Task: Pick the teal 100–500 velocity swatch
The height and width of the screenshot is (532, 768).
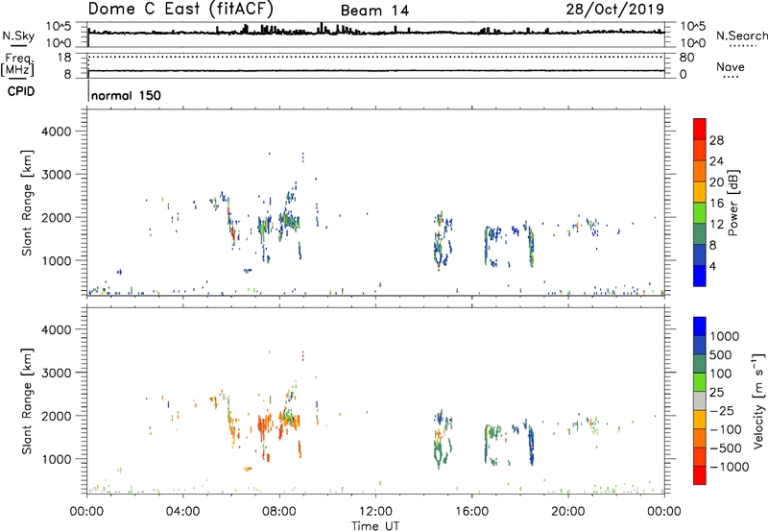Action: coord(700,364)
